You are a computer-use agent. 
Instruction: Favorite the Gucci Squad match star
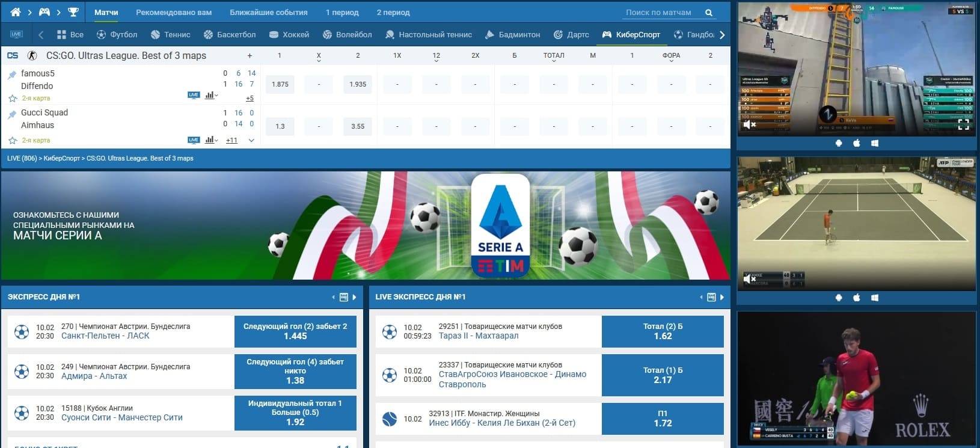pos(13,140)
